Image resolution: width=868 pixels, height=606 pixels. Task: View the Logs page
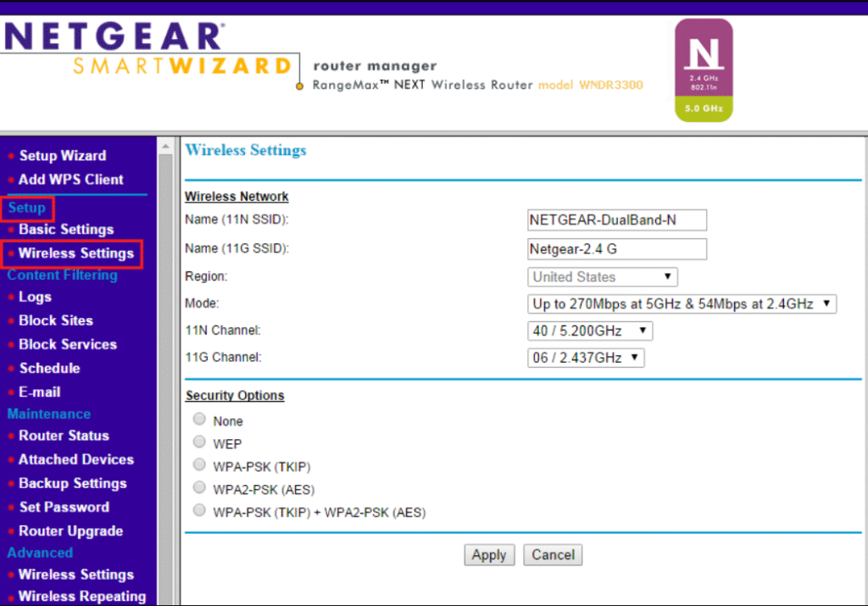coord(35,297)
